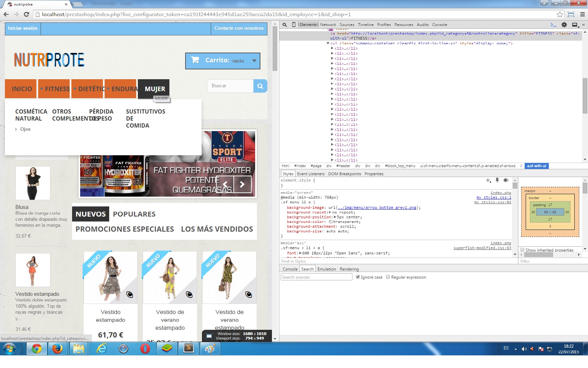Toggle the Ignore case checkbox
Screen dimensions: 588x368
tap(358, 277)
